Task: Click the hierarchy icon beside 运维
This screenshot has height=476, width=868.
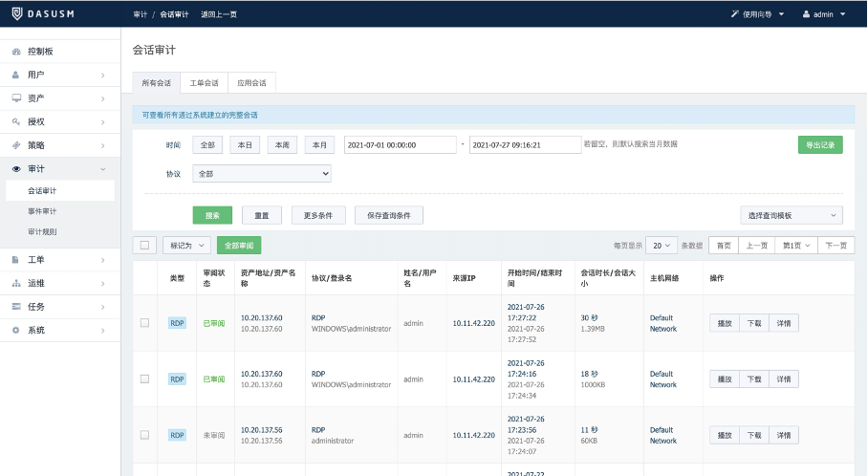Action: (x=16, y=283)
